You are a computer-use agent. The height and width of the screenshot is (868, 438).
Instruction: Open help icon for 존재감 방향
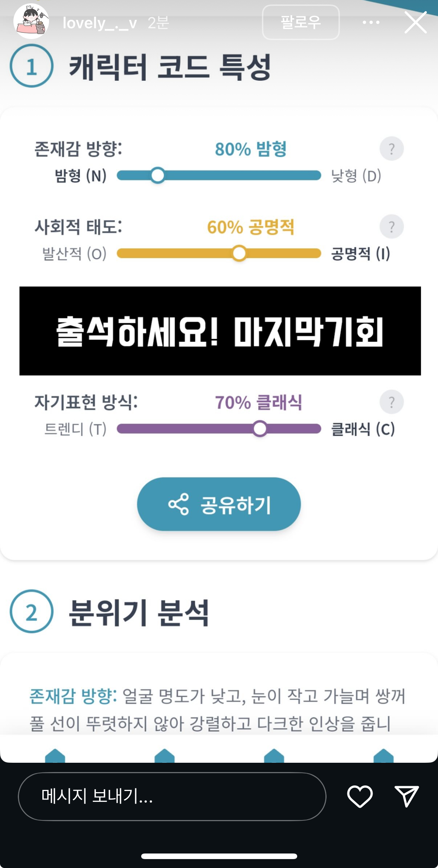[391, 149]
